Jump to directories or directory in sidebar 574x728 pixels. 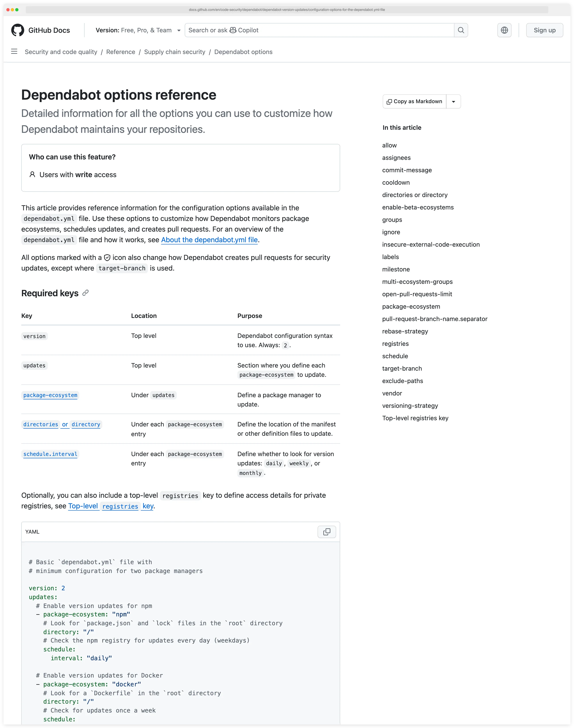point(415,195)
